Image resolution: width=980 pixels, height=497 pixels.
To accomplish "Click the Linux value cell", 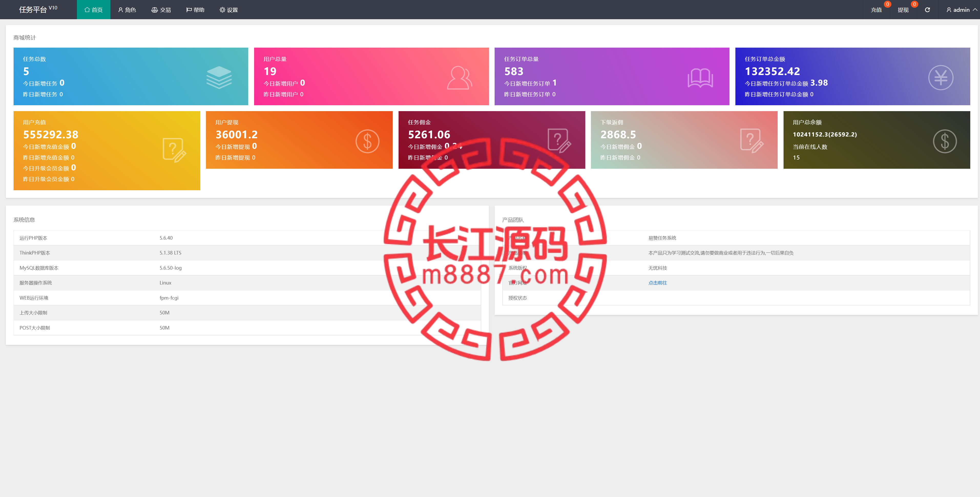I will point(165,283).
